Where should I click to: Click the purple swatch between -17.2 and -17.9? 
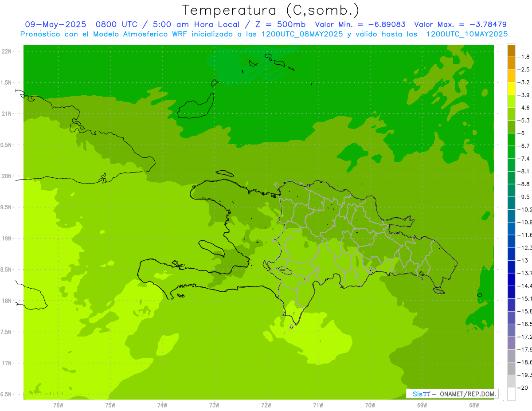tap(511, 343)
